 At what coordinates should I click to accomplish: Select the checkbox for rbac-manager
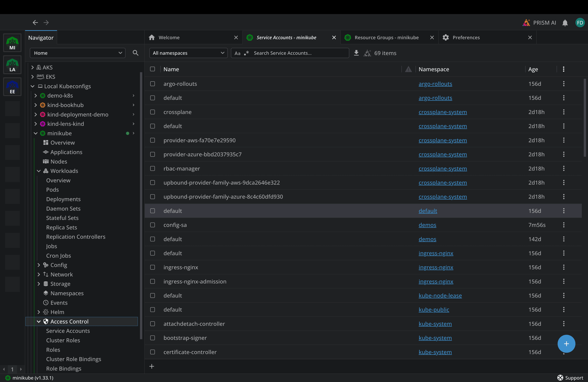tap(152, 168)
